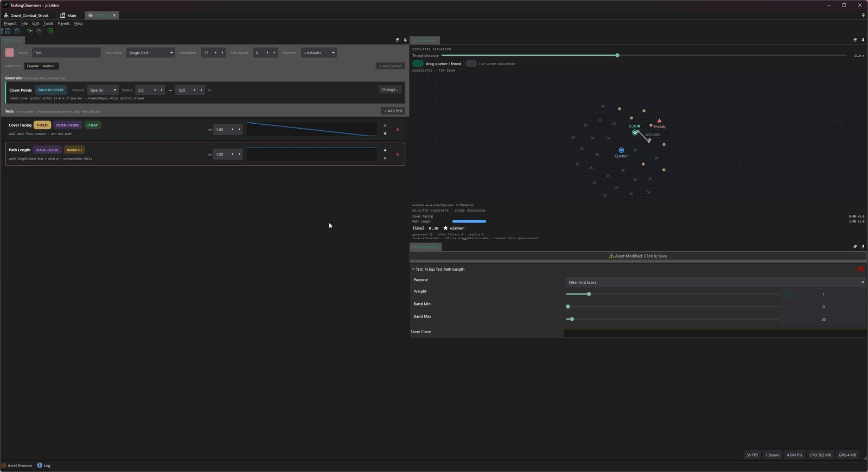Increase the Candidates count stepper
Screen dimensions: 868x472
click(x=222, y=53)
